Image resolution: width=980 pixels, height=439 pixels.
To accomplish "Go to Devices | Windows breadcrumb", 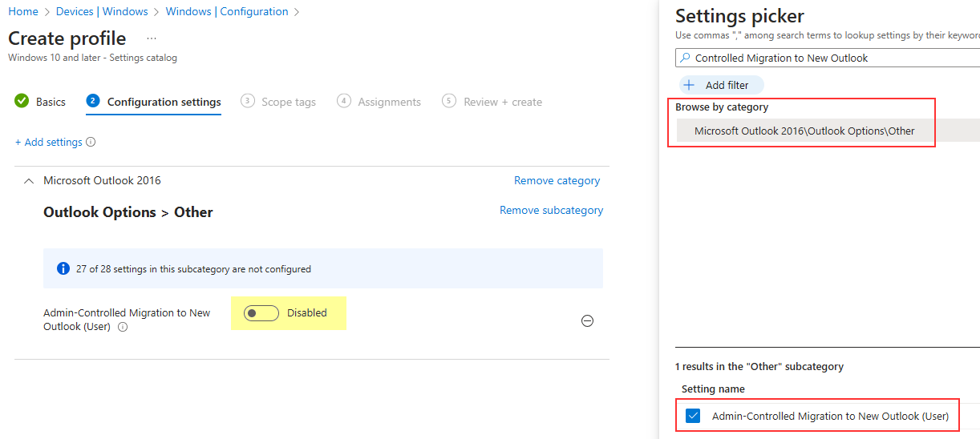I will [x=102, y=11].
